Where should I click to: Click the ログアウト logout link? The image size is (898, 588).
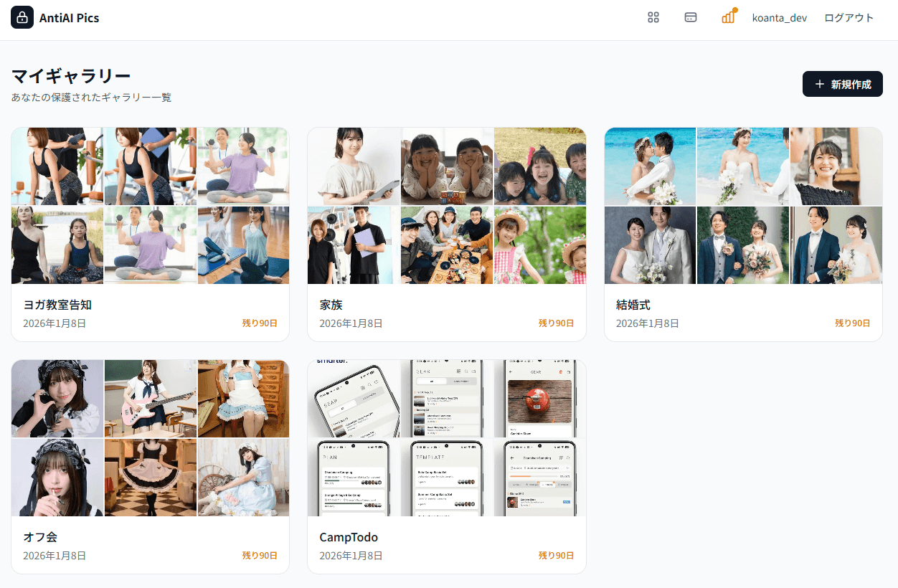[849, 18]
